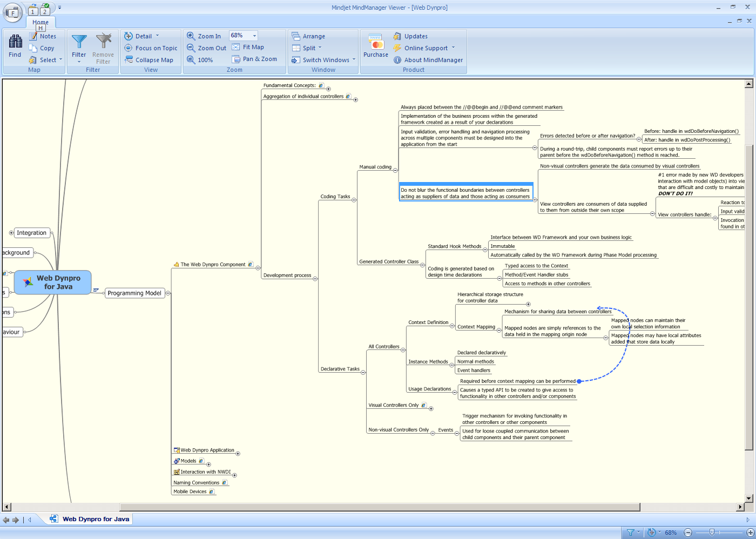
Task: Click the Find icon in the Map group
Action: click(x=14, y=43)
